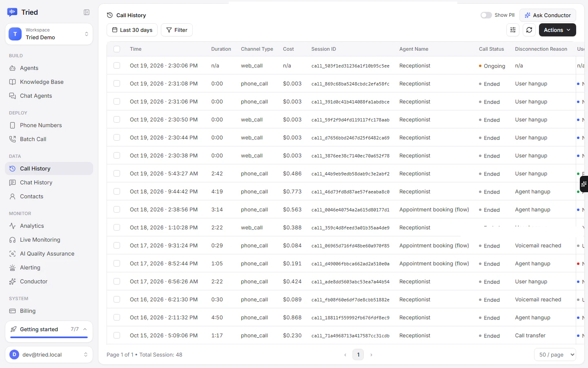Go to the previous page arrow
The image size is (588, 368).
point(345,355)
